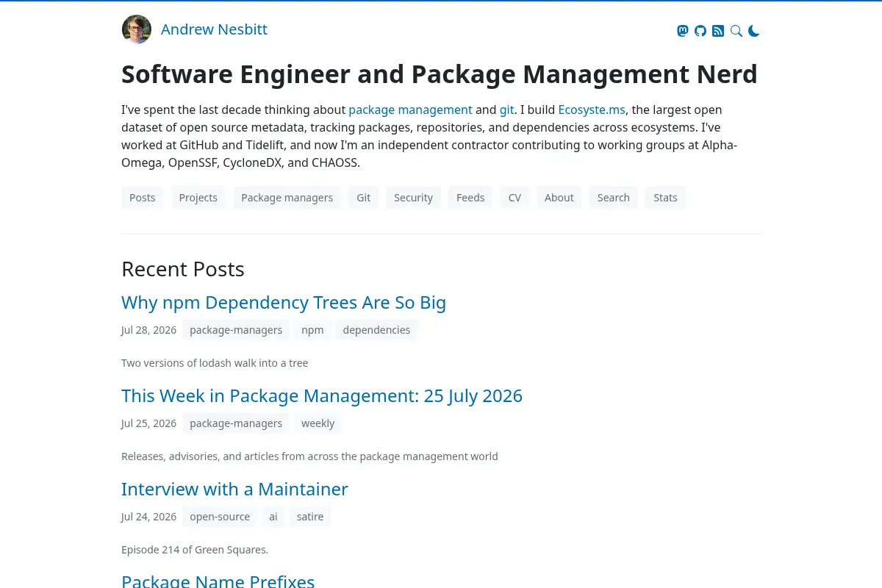Screen dimensions: 882x588
Task: Open the Package managers nav item
Action: tap(287, 198)
